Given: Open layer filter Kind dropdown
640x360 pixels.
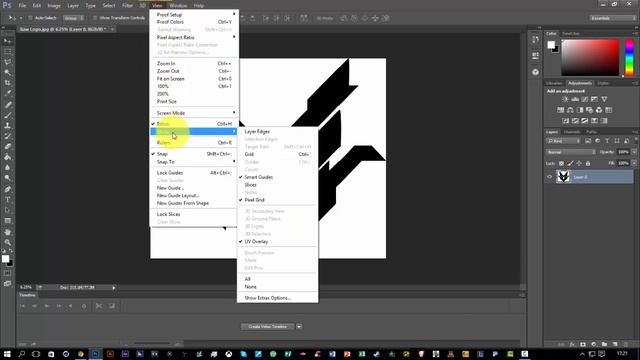Looking at the screenshot, I should (x=563, y=141).
